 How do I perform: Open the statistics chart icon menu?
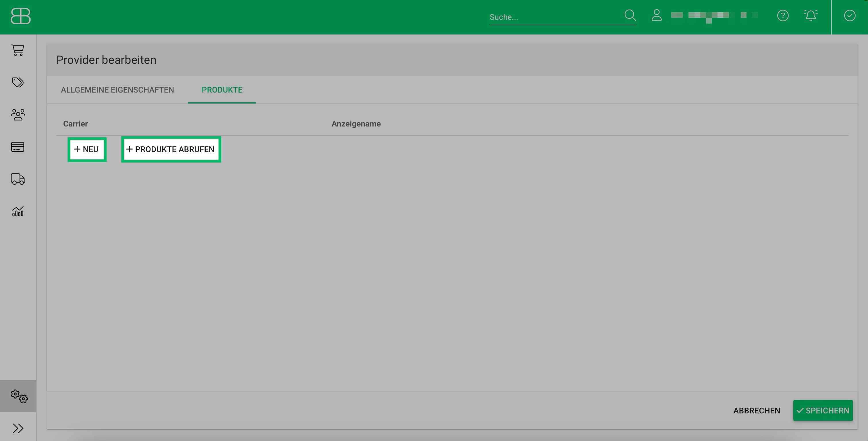pos(18,211)
